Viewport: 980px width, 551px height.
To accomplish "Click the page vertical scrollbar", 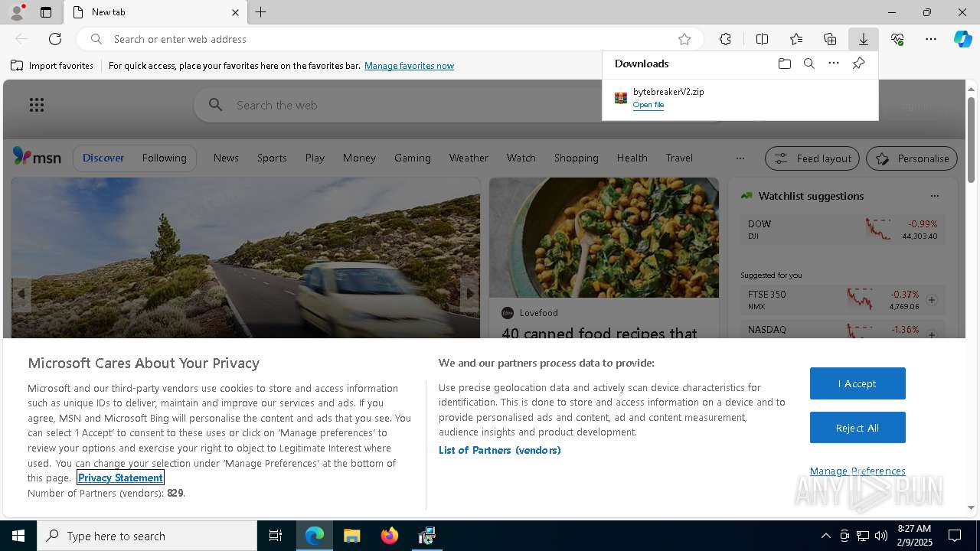I will [x=971, y=140].
